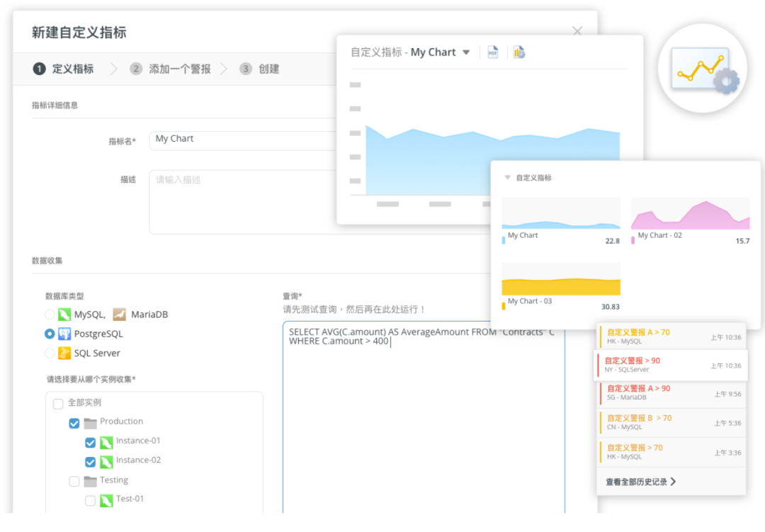Uncheck the Instance-01 checkbox
This screenshot has width=765, height=532.
tap(90, 443)
